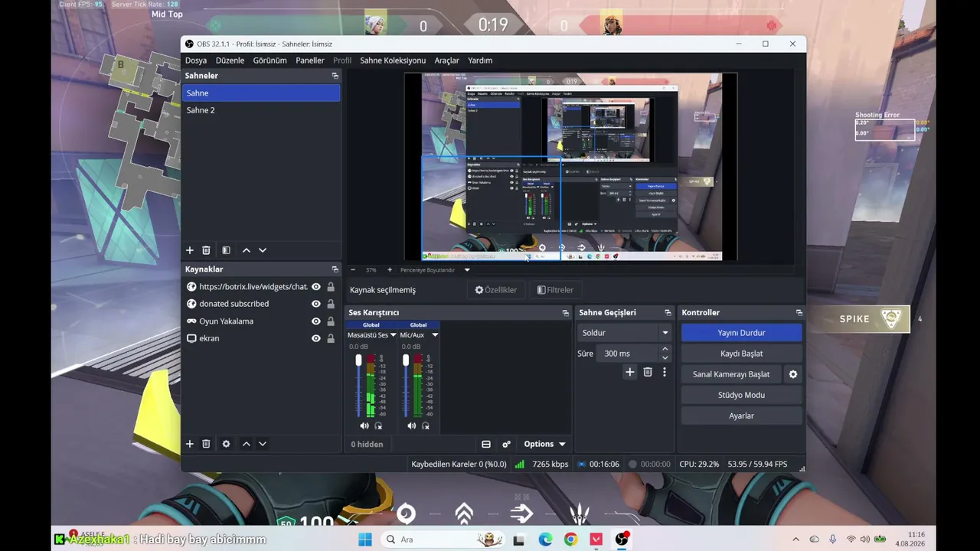The image size is (980, 551).
Task: Hide the ekran source
Action: coord(315,338)
